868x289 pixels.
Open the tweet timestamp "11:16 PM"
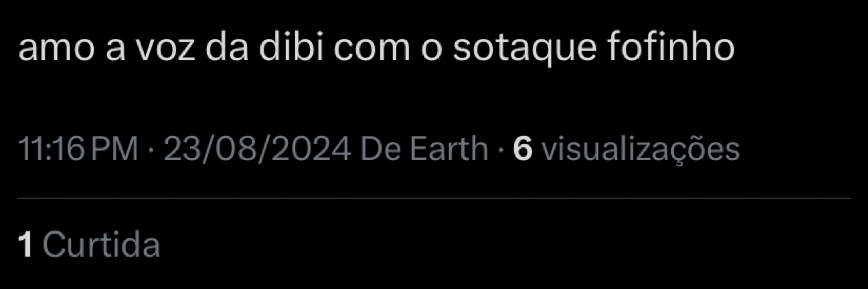coord(78,149)
